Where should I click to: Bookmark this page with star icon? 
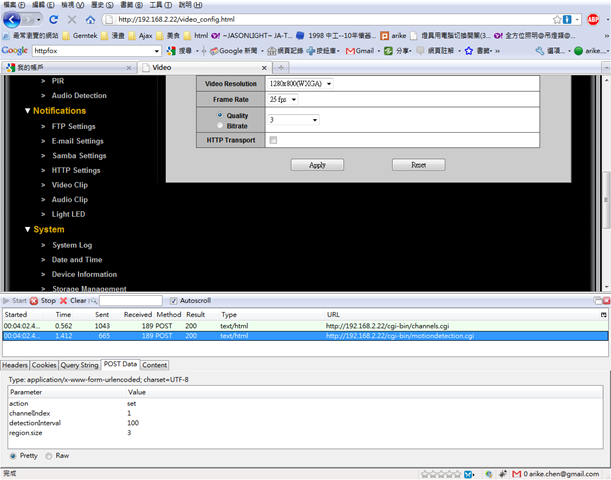click(x=557, y=19)
